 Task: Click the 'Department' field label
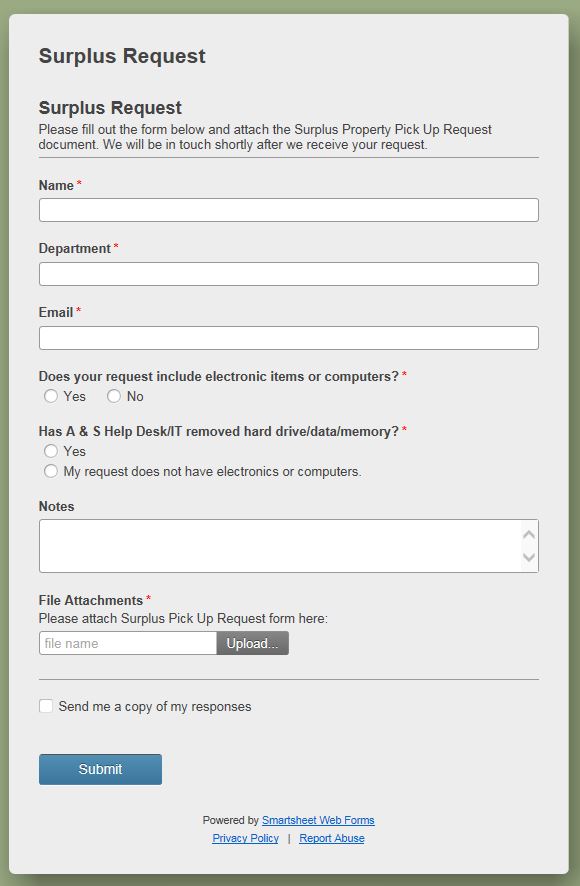tap(75, 249)
